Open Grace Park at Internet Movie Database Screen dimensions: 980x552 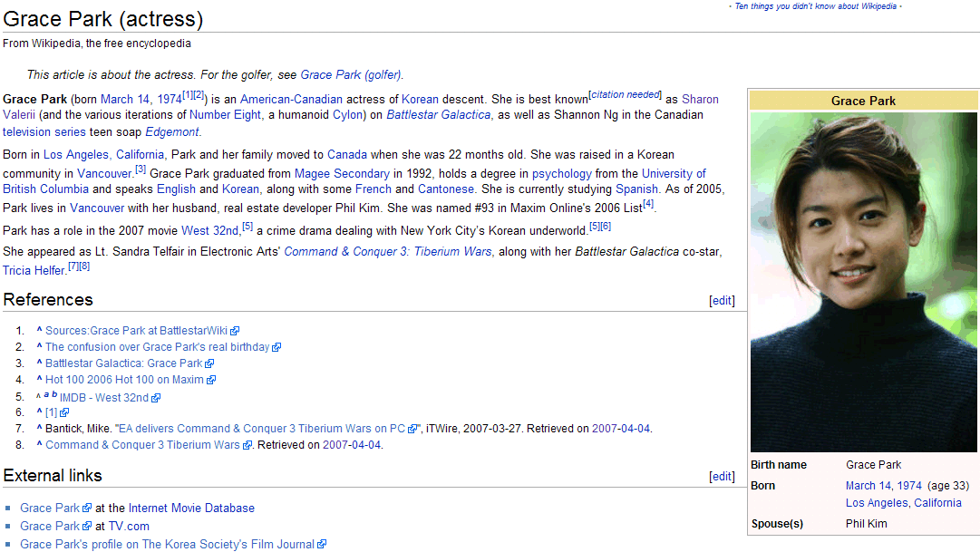point(50,508)
